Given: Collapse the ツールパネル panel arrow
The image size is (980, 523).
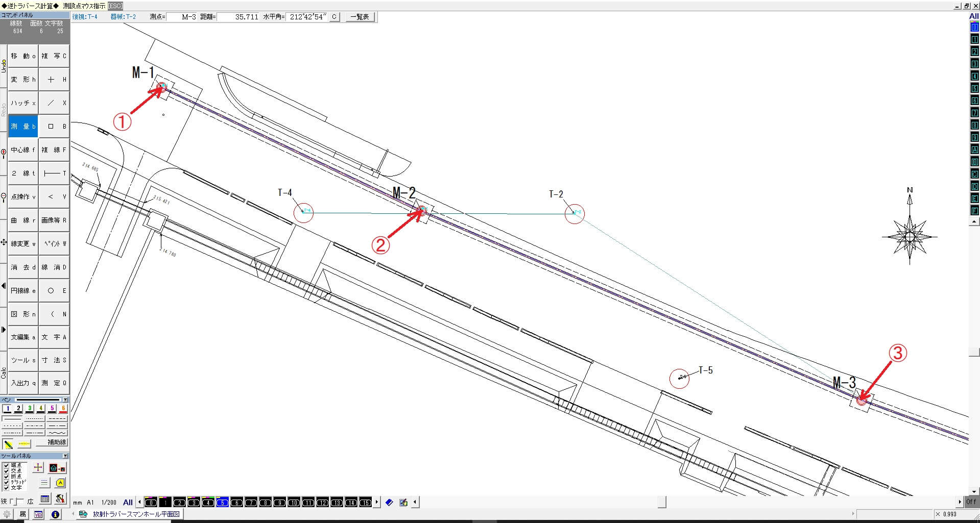Looking at the screenshot, I should 65,456.
